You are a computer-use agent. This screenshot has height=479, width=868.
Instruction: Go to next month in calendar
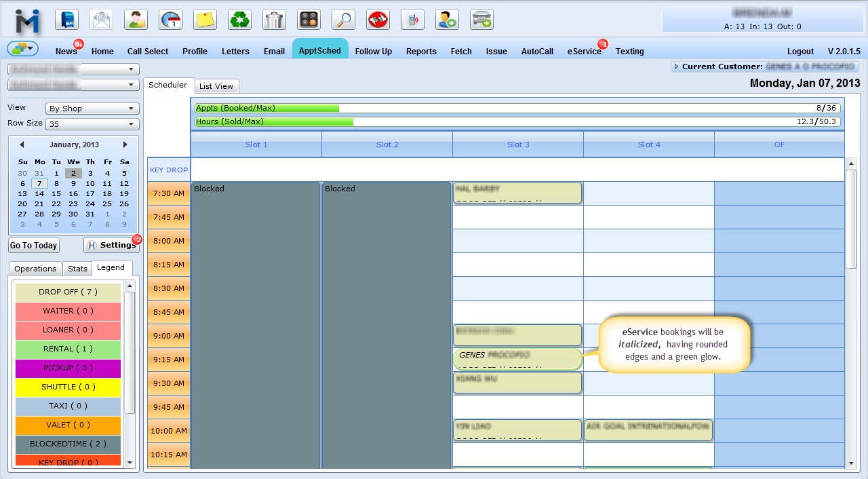click(125, 145)
